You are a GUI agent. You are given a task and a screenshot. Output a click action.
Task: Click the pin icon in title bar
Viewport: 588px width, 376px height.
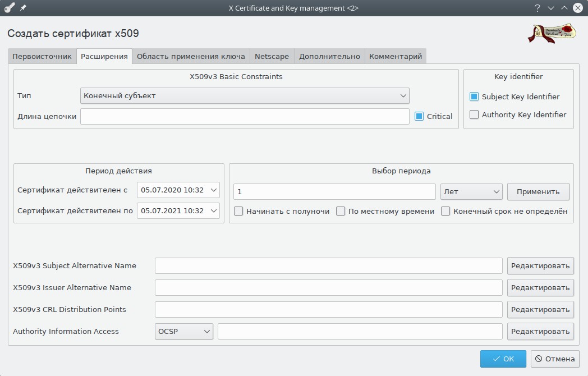22,8
